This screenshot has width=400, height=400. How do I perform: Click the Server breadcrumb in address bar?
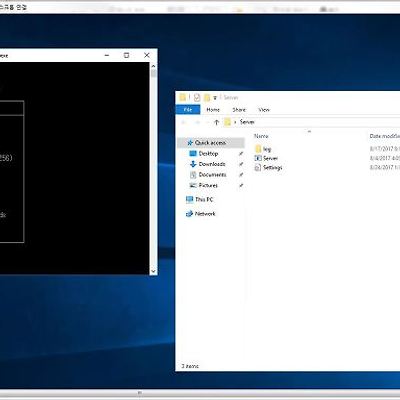click(x=247, y=122)
